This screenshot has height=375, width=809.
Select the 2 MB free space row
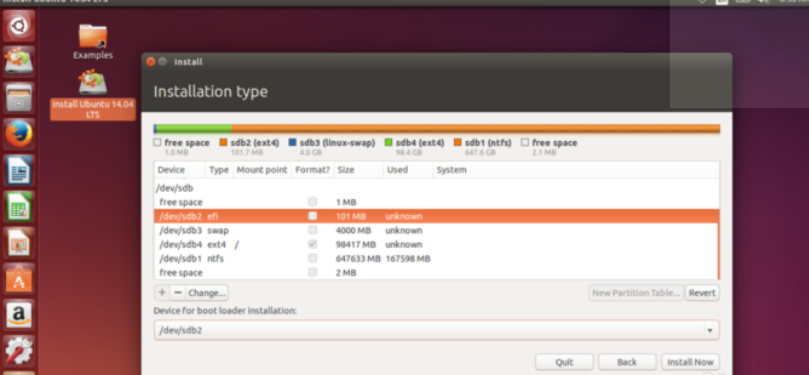coord(436,272)
